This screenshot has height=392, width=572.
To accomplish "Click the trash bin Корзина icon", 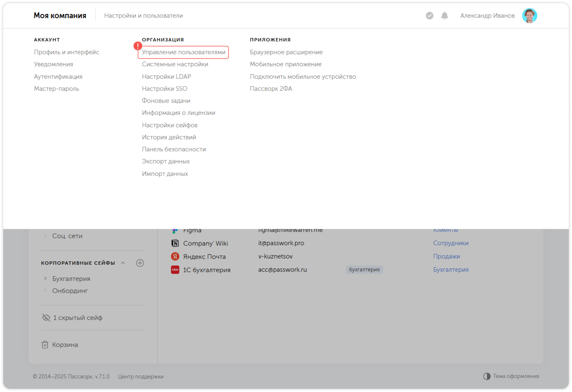I will click(45, 345).
